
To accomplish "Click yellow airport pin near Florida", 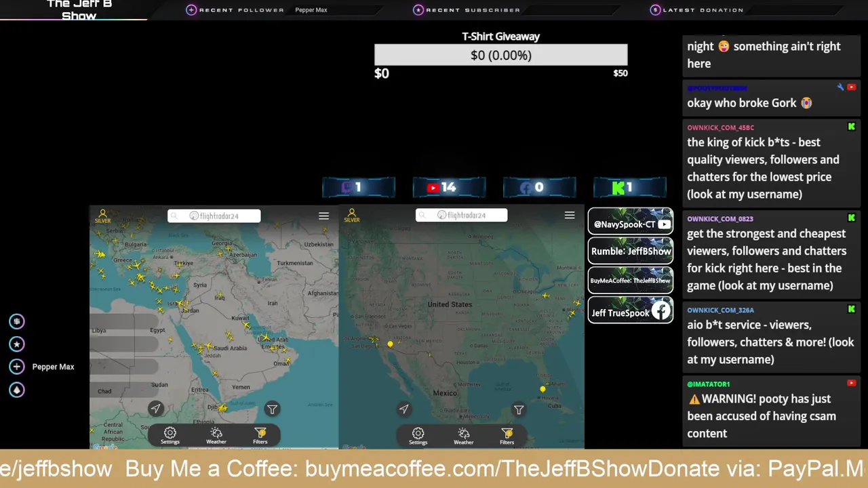I will (x=542, y=388).
